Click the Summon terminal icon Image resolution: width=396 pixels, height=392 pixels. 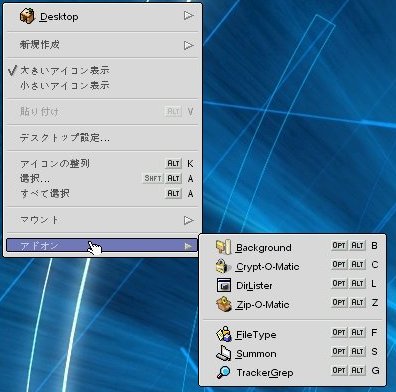point(223,353)
